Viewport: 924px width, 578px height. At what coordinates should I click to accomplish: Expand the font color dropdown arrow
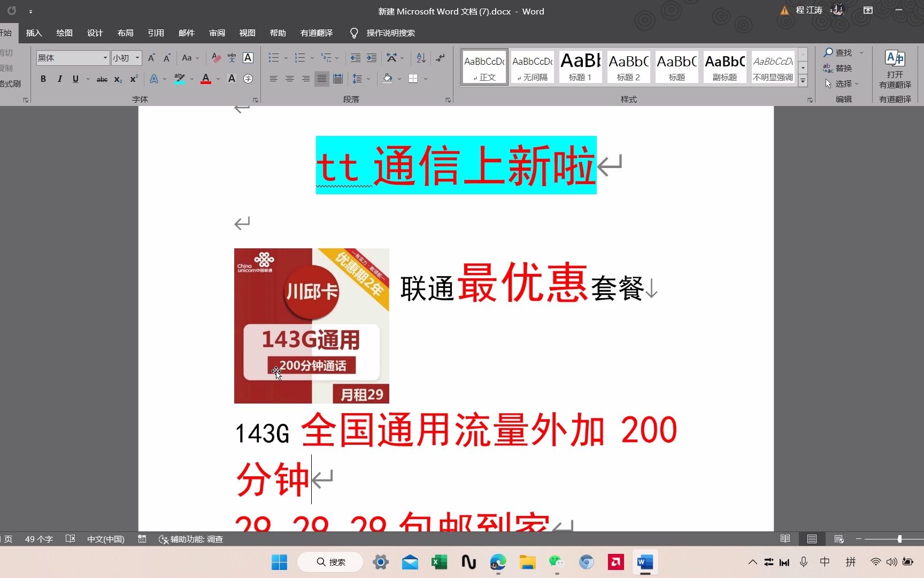point(218,79)
